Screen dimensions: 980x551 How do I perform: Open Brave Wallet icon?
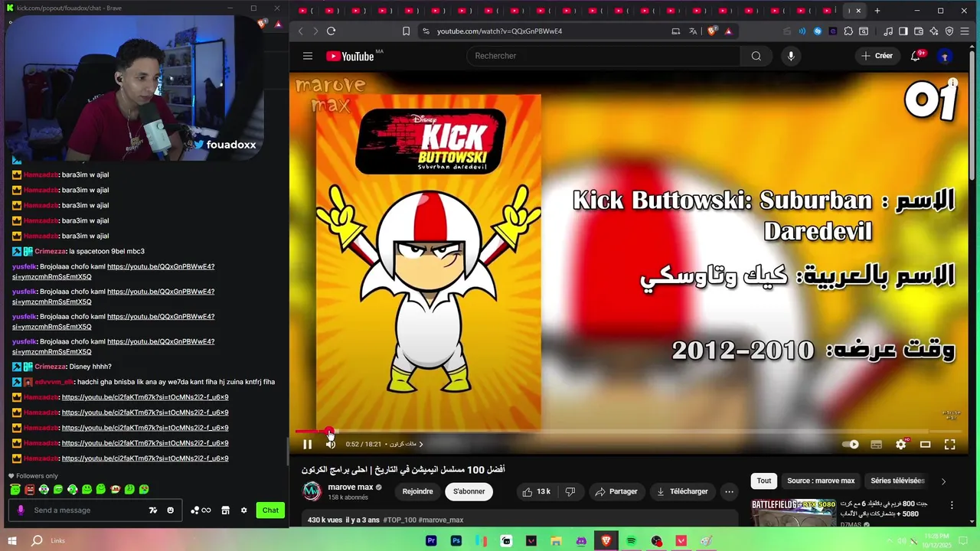[919, 31]
